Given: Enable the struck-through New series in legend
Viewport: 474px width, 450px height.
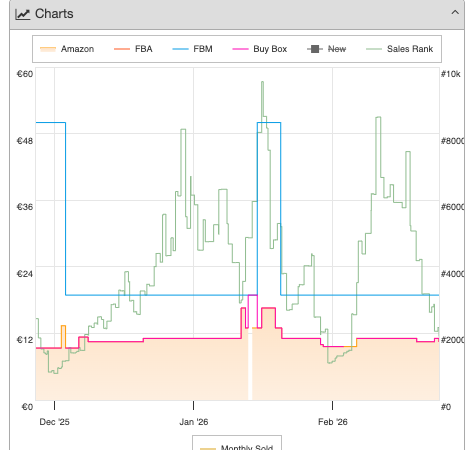Looking at the screenshot, I should click(x=326, y=49).
